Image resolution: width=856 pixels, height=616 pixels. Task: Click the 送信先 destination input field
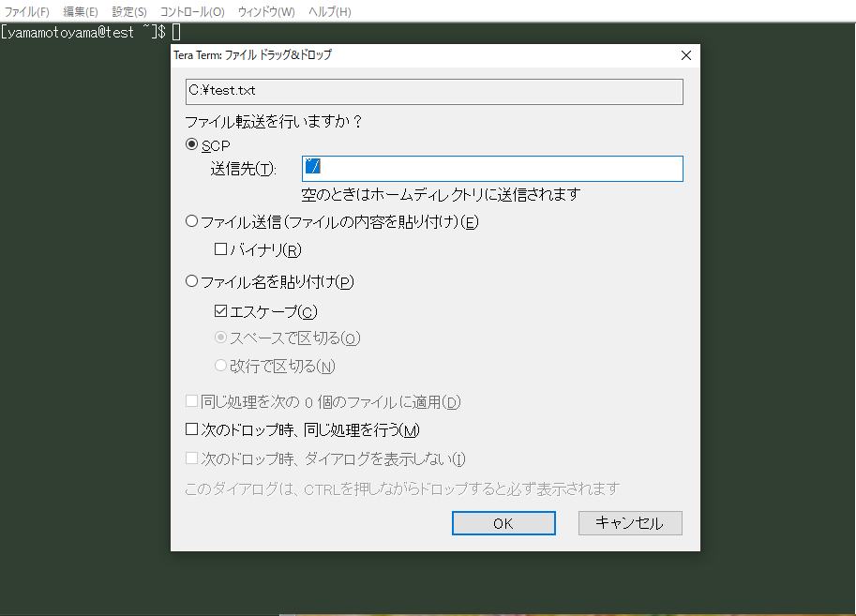492,169
